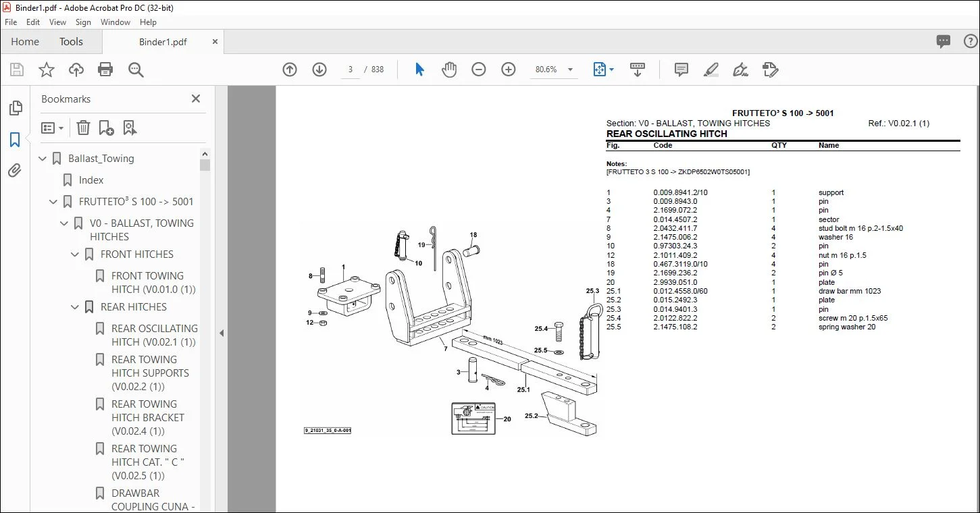
Task: Add the star bookmark for this file
Action: 47,70
